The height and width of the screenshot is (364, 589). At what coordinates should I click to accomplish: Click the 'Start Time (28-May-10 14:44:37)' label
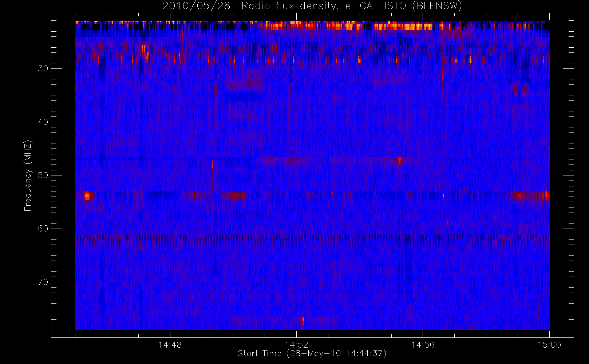click(x=312, y=353)
